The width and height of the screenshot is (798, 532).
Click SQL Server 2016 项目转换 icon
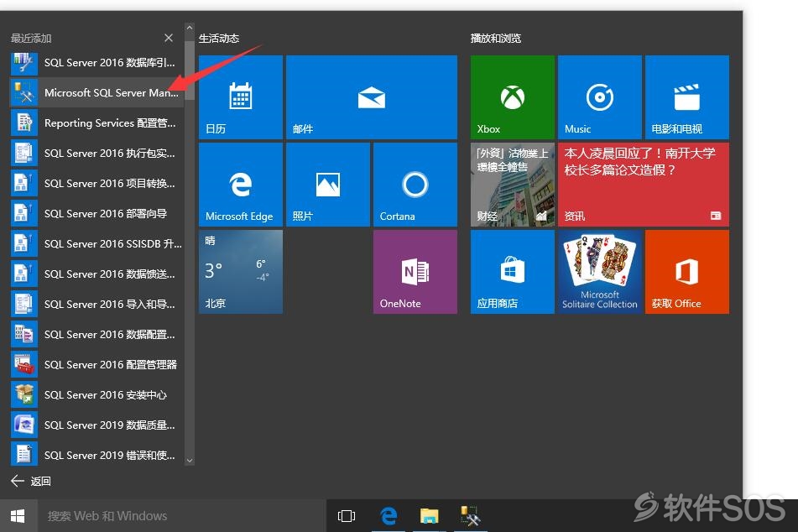coord(24,183)
